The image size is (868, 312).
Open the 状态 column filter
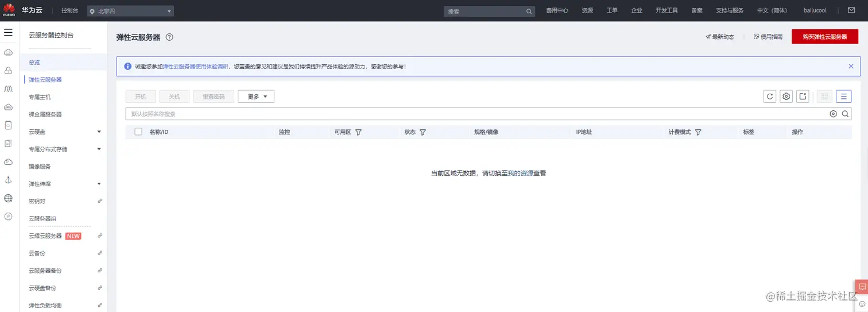423,132
